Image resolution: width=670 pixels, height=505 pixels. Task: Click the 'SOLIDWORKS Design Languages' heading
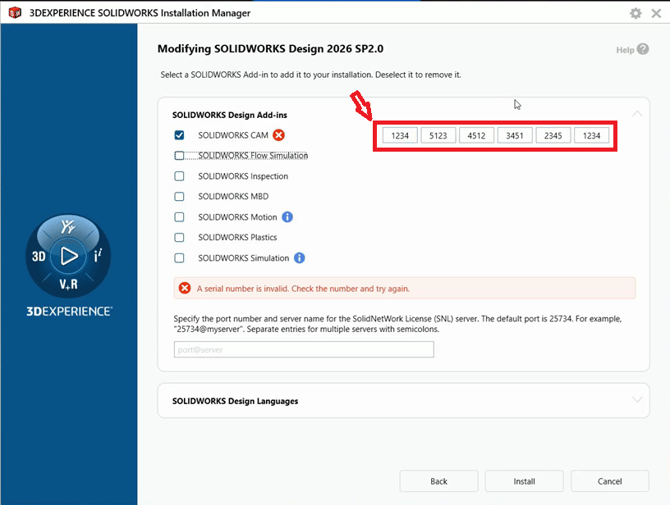point(235,401)
